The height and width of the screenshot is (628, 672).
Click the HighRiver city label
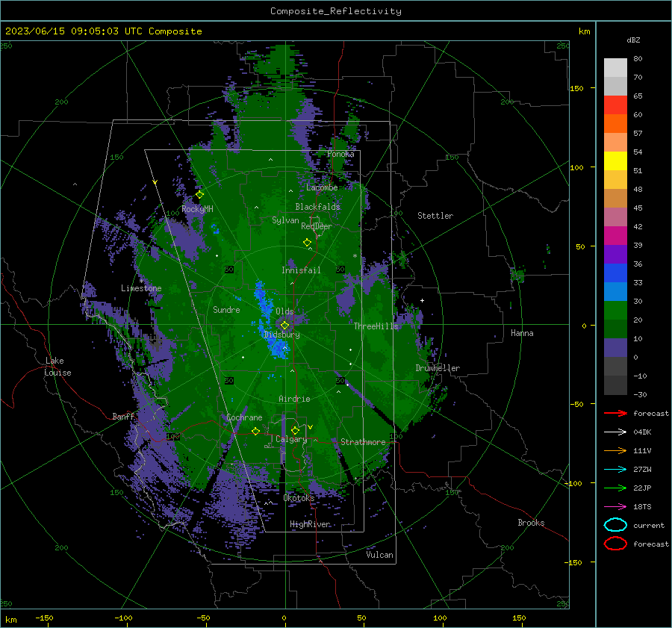[x=310, y=524]
